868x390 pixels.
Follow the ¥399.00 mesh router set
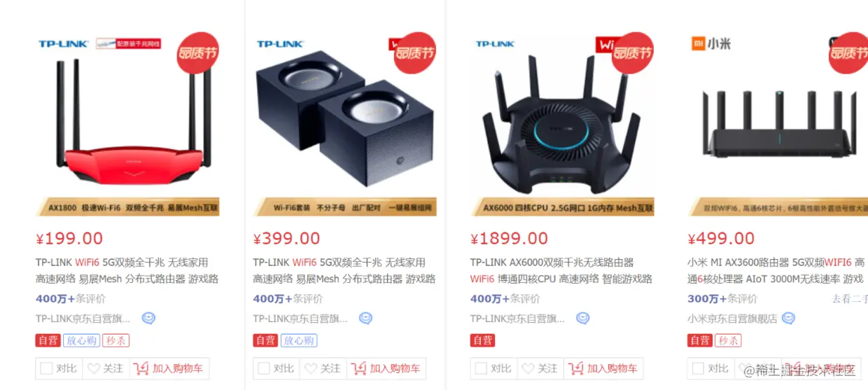pos(321,368)
